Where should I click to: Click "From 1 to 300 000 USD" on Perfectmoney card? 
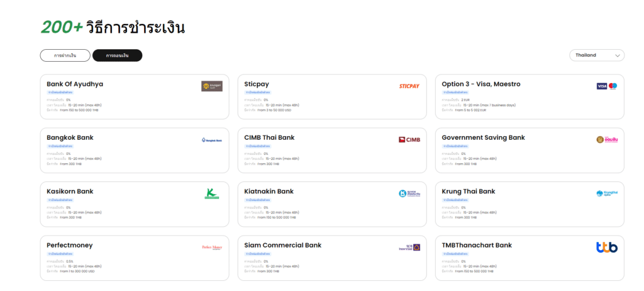[77, 271]
